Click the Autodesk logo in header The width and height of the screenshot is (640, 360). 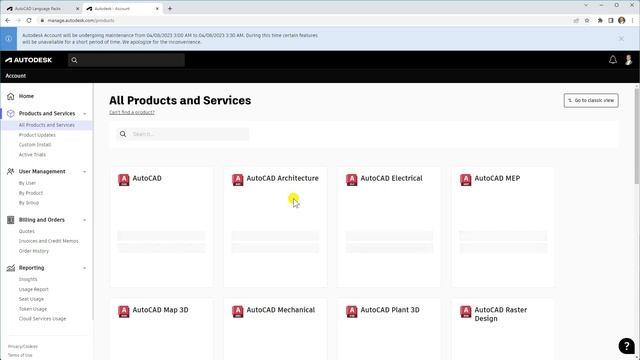pos(29,60)
